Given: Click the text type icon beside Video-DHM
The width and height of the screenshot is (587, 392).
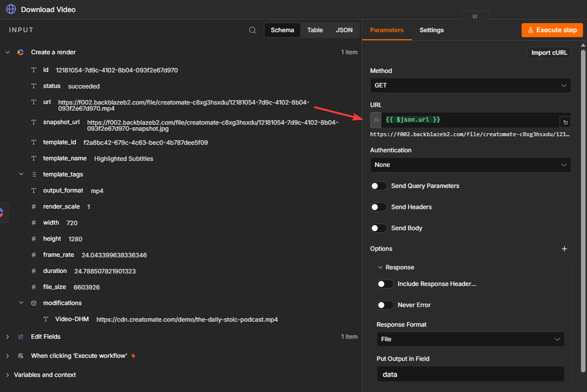Looking at the screenshot, I should [x=46, y=319].
